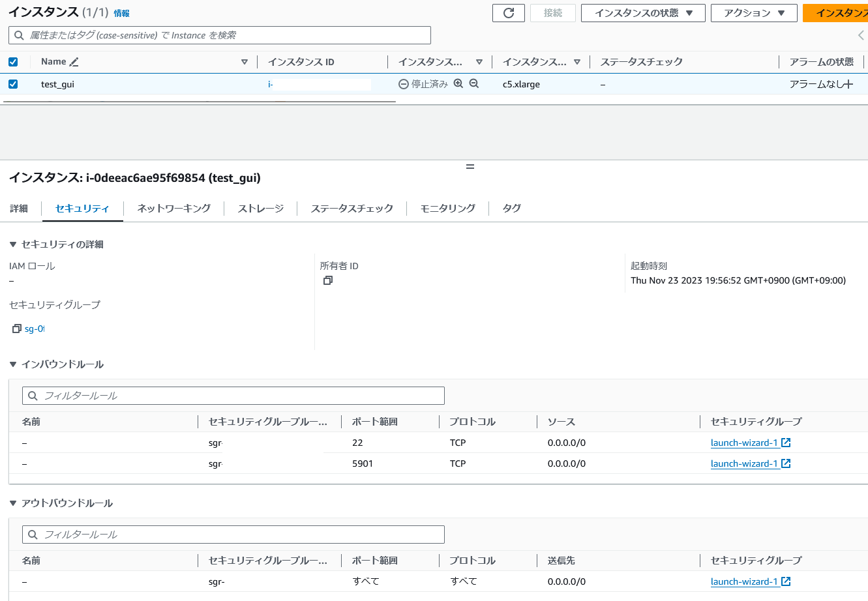
Task: Click the アラームの状態 column header
Action: point(822,62)
